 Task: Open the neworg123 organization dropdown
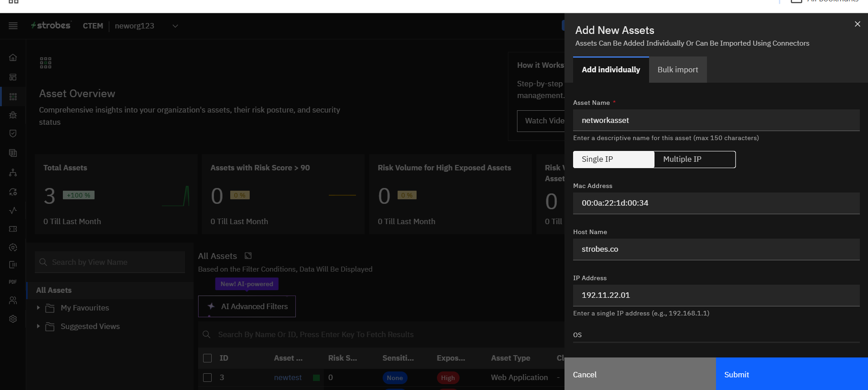175,26
